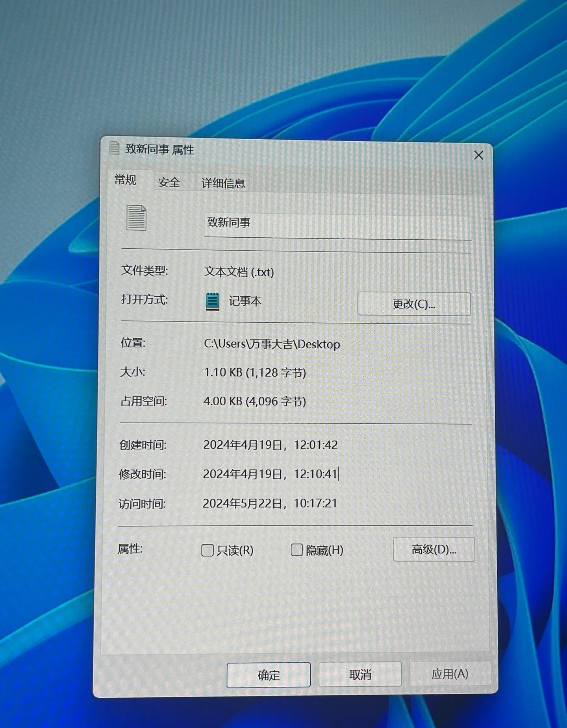Click the 占用空间: label
This screenshot has width=567, height=728.
coord(143,401)
